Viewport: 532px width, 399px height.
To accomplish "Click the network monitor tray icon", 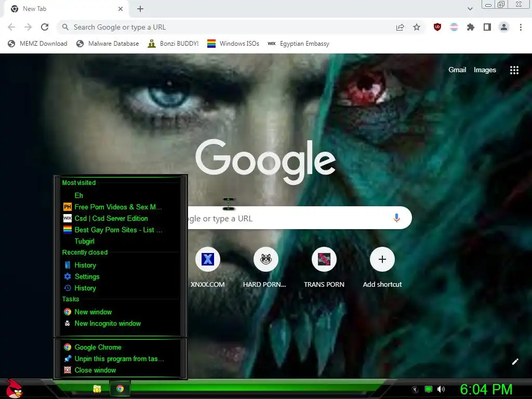I will 429,389.
